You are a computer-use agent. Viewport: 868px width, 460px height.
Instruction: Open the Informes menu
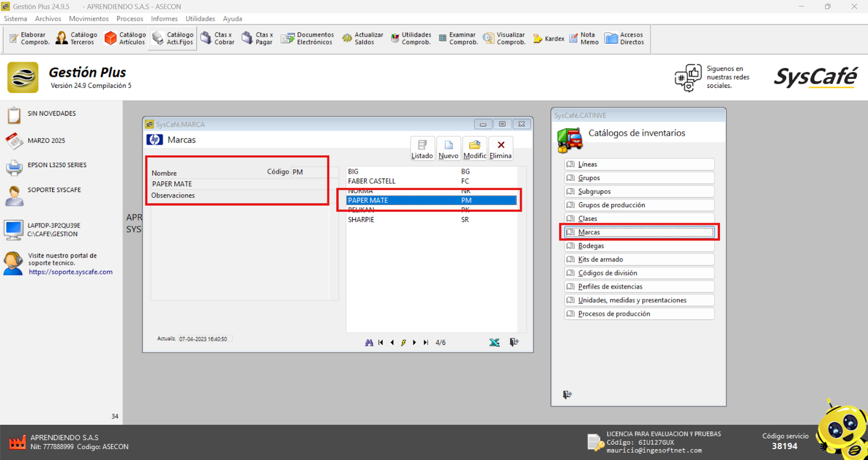coord(164,18)
